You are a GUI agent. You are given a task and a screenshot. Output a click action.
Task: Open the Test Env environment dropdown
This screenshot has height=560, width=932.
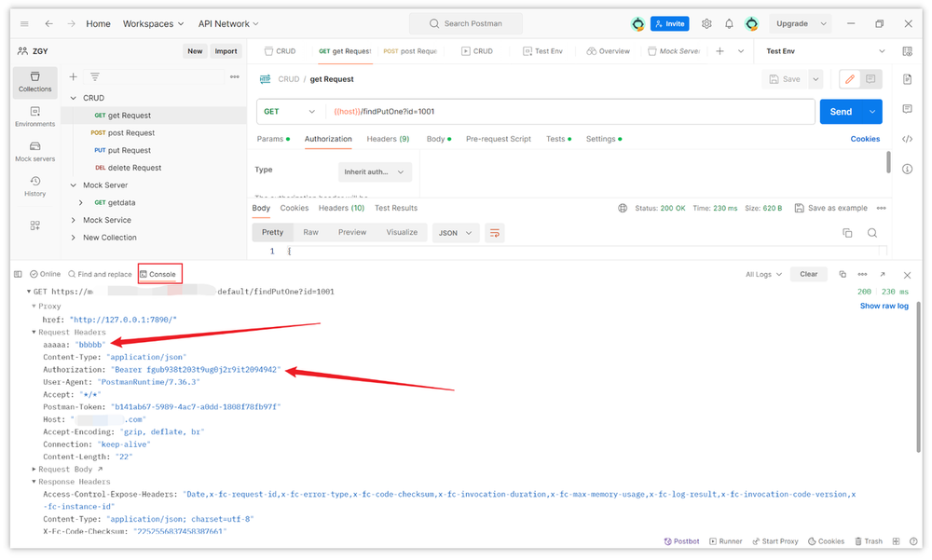click(x=825, y=51)
